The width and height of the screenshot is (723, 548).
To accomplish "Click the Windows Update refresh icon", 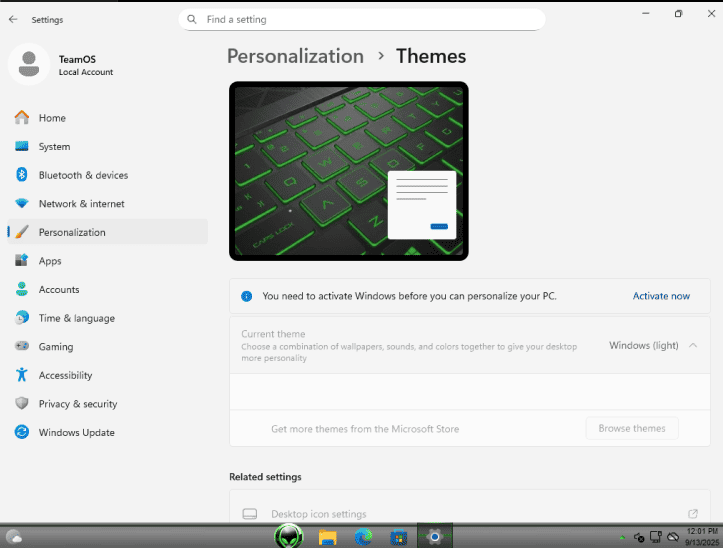I will (22, 432).
